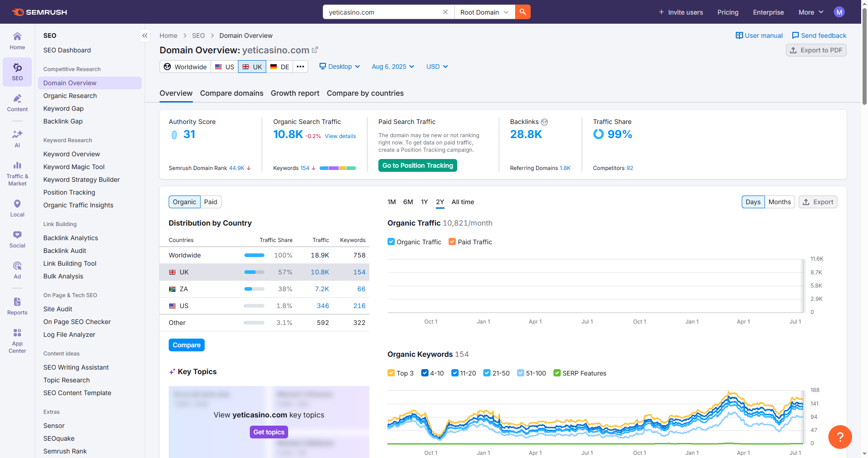Image resolution: width=868 pixels, height=458 pixels.
Task: Clear the domain search field
Action: 445,12
